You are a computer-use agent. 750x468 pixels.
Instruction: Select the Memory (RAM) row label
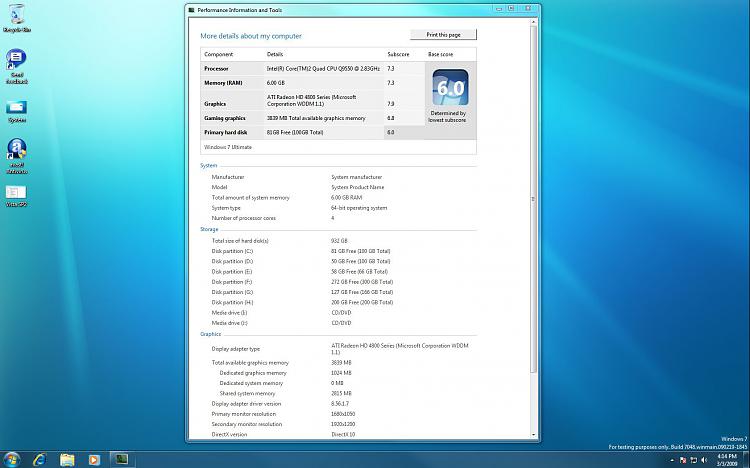click(223, 83)
